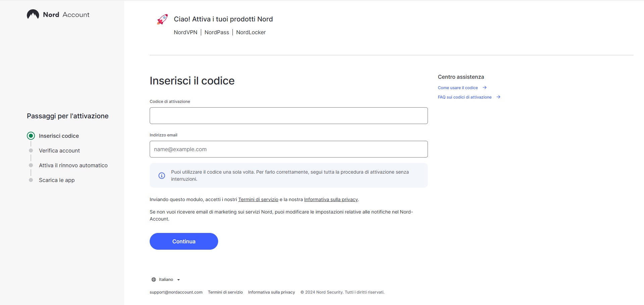Switch to the NordPass product tab
644x305 pixels.
point(216,32)
